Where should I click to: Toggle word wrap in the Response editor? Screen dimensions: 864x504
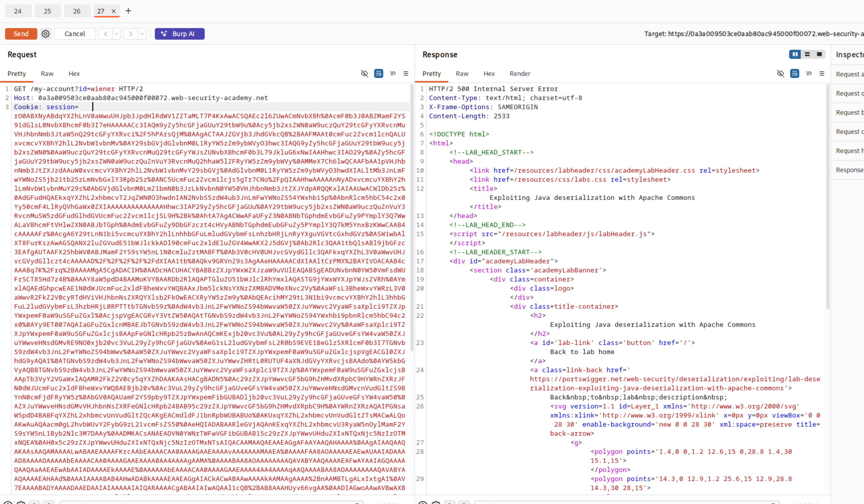coord(794,73)
